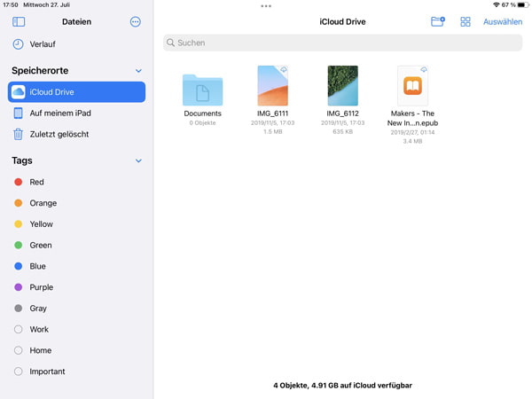Image resolution: width=532 pixels, height=399 pixels.
Task: Open Auf meinem iPad location
Action: tap(76, 113)
